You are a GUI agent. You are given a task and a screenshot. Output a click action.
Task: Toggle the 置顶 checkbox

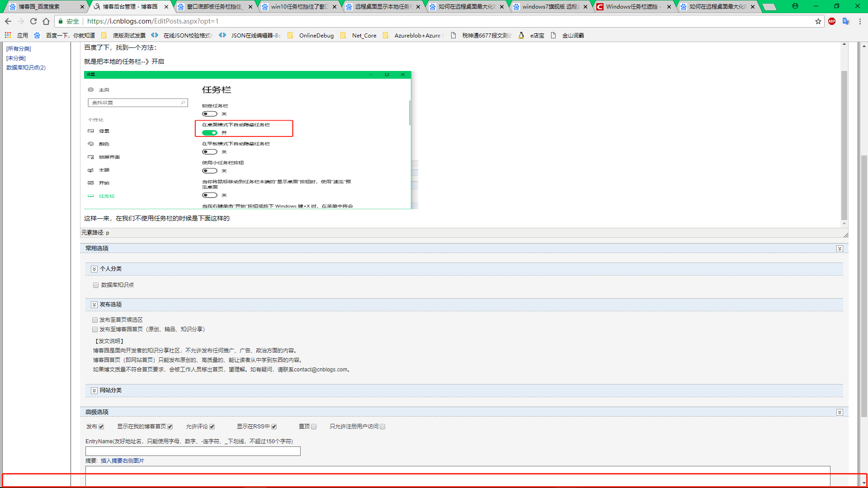pyautogui.click(x=314, y=427)
